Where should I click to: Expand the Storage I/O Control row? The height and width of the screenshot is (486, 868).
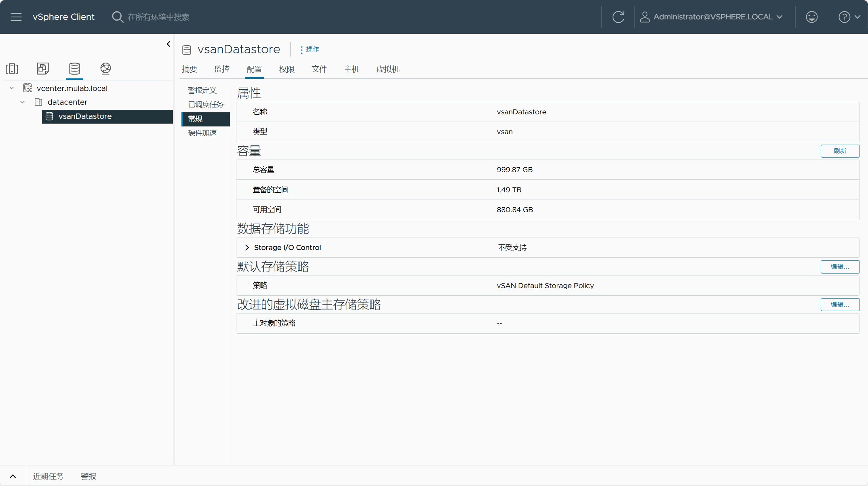point(247,248)
